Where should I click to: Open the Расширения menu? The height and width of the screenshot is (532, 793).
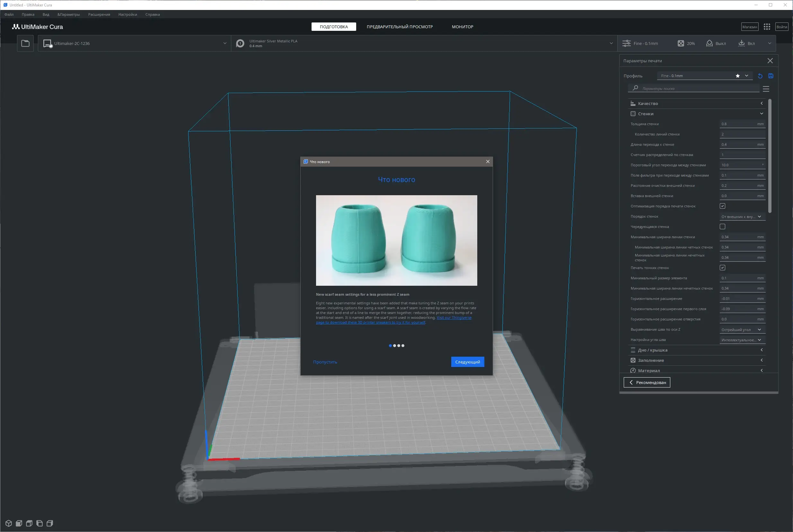[99, 14]
